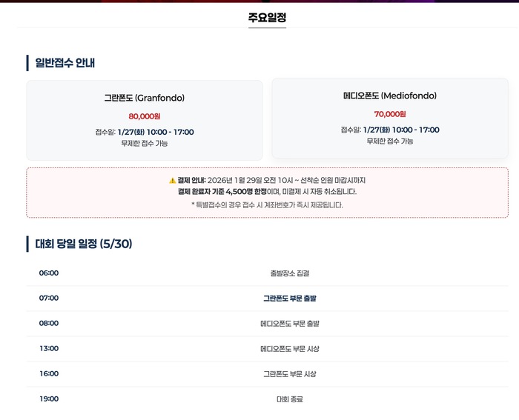Viewport: 519px width, 420px height.
Task: Select the 메디오폰도 부문 시상 schedule entry
Action: (x=290, y=349)
